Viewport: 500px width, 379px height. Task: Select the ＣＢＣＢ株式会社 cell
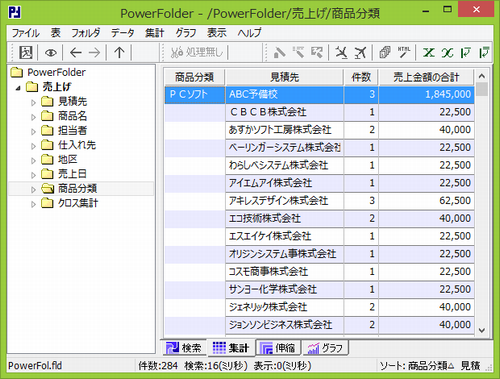pyautogui.click(x=284, y=112)
